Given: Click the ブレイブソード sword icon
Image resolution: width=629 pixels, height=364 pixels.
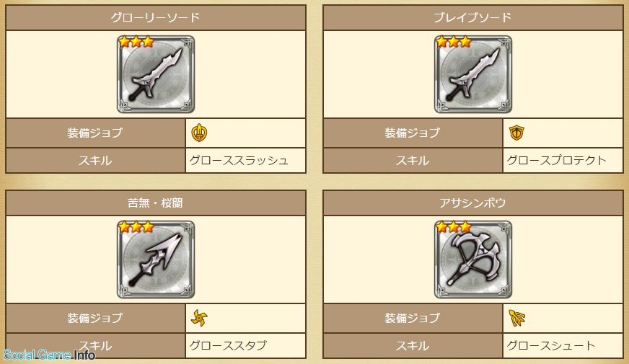Looking at the screenshot, I should coord(473,74).
